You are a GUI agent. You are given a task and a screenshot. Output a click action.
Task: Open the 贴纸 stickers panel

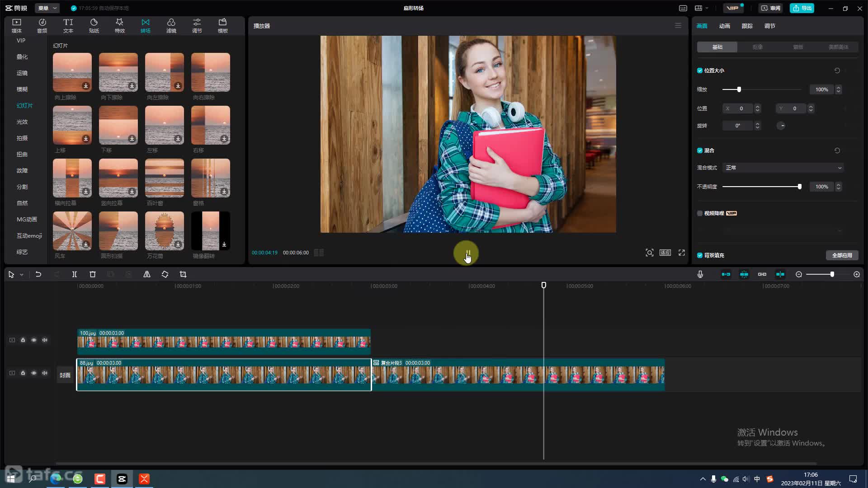94,26
